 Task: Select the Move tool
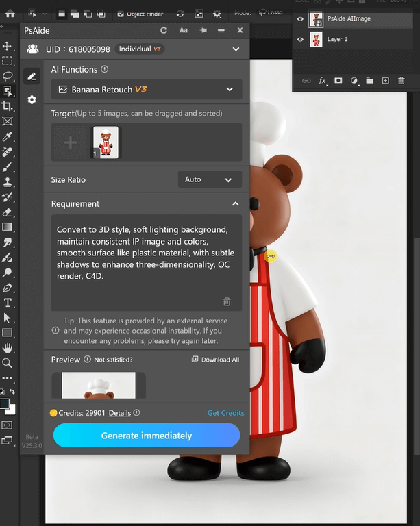coord(8,46)
